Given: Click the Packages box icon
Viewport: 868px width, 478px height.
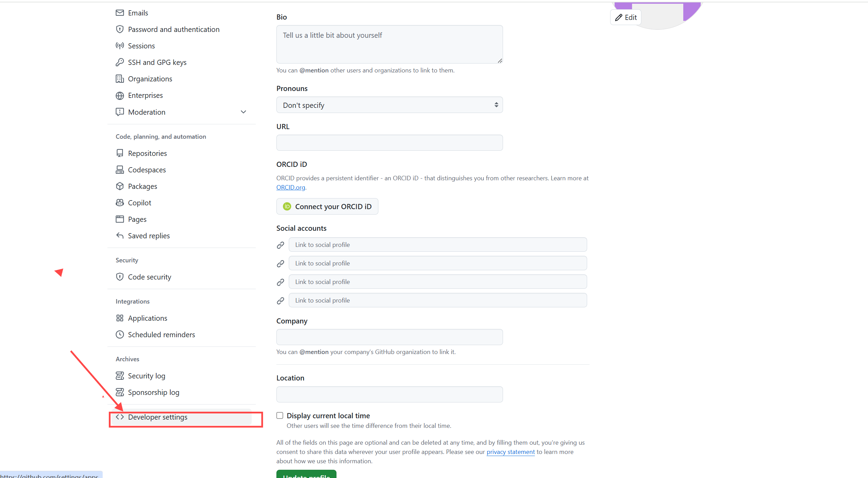Looking at the screenshot, I should 119,186.
